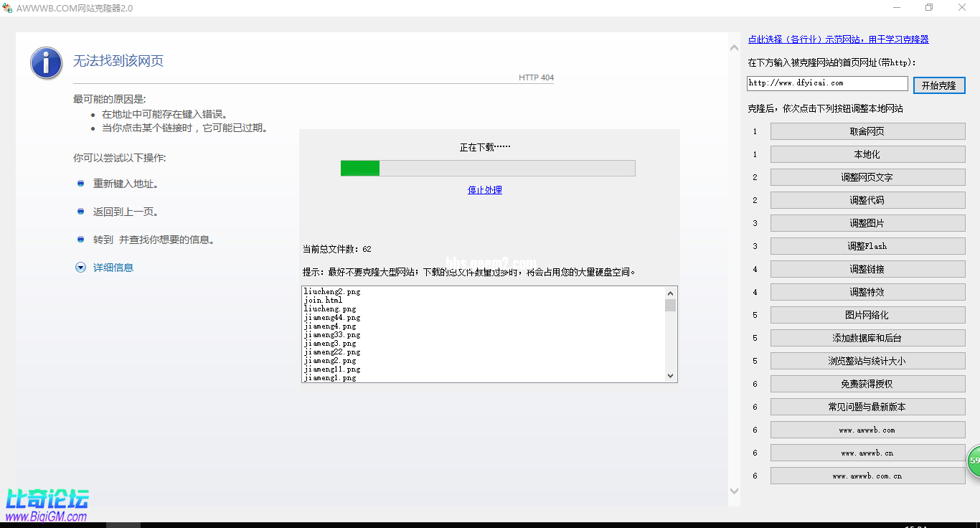Click the 取舍网页 button
This screenshot has width=980, height=528.
pos(867,131)
